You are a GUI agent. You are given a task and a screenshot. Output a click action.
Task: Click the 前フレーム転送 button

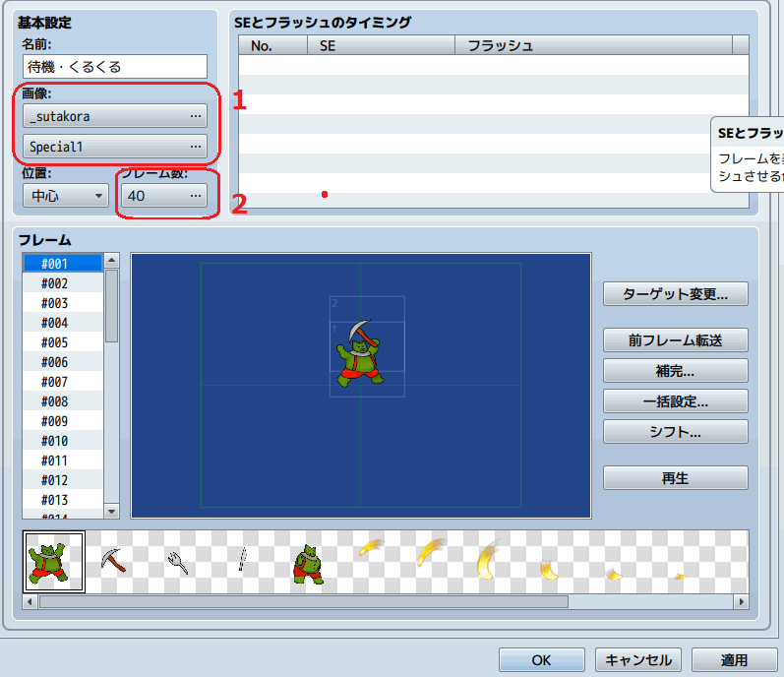(676, 340)
